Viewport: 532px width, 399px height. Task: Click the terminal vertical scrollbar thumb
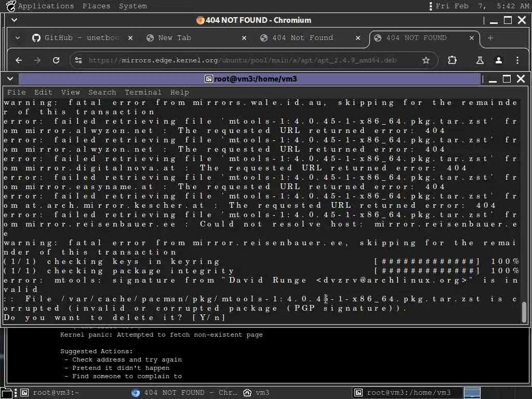pyautogui.click(x=524, y=312)
